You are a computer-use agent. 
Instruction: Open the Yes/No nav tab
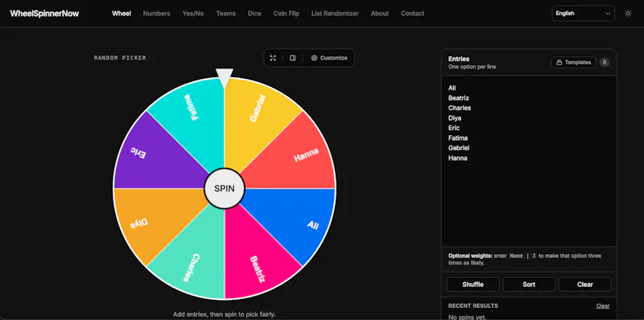[193, 14]
